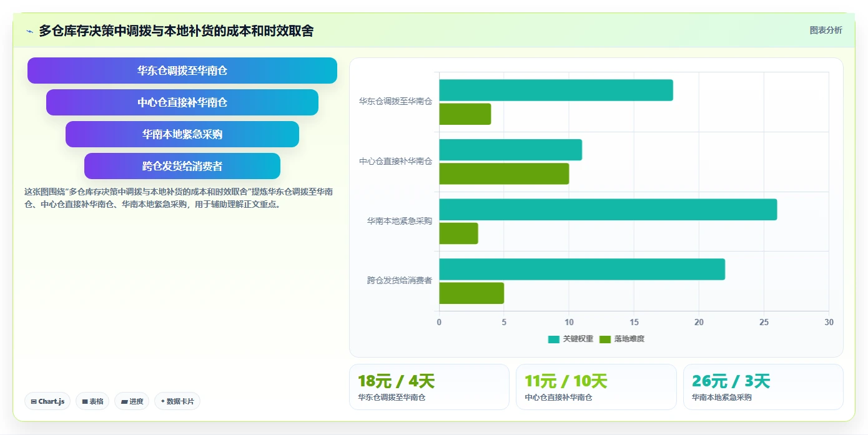The image size is (868, 435).
Task: Click the lightning icon beside the title
Action: [29, 31]
